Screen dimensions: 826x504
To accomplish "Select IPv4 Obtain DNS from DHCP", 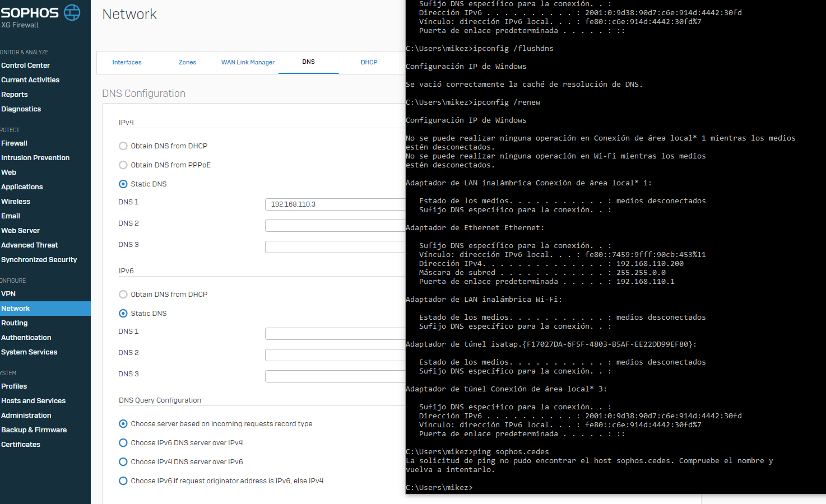I will pyautogui.click(x=123, y=146).
